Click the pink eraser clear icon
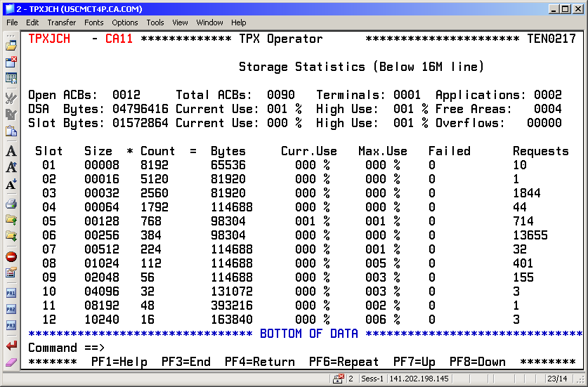 (x=11, y=362)
